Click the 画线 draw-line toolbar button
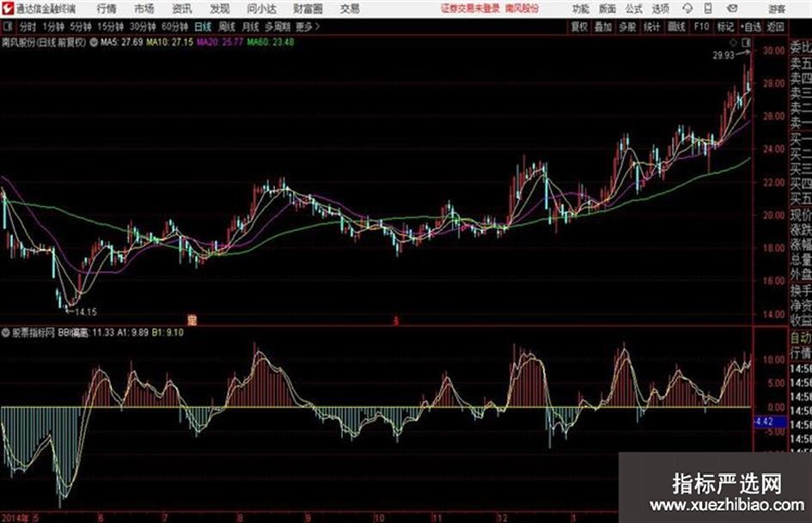Screen dimensions: 812x523 [676, 27]
